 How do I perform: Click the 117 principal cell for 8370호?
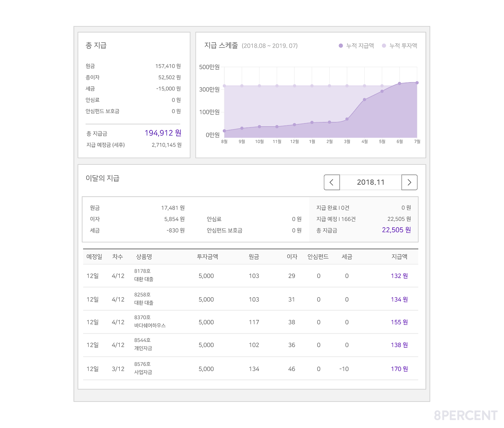254,322
